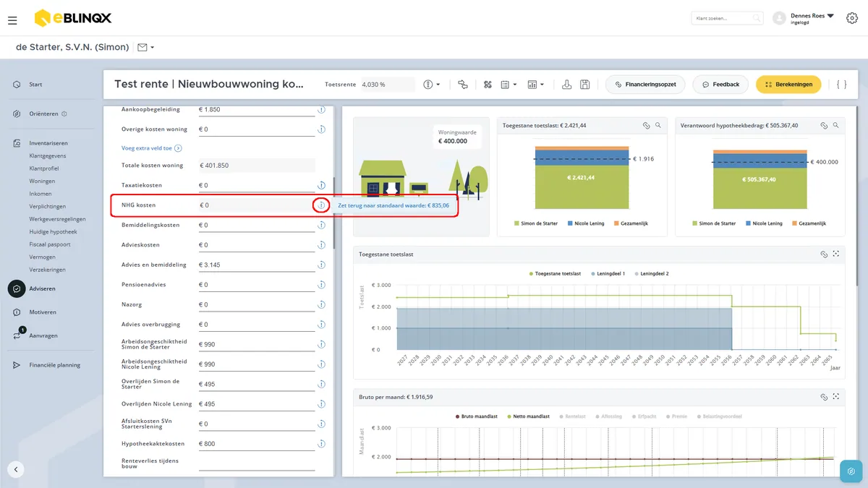Viewport: 868px width, 488px height.
Task: Zoom the Verantwoord hypotheekbedrag card
Action: 835,125
